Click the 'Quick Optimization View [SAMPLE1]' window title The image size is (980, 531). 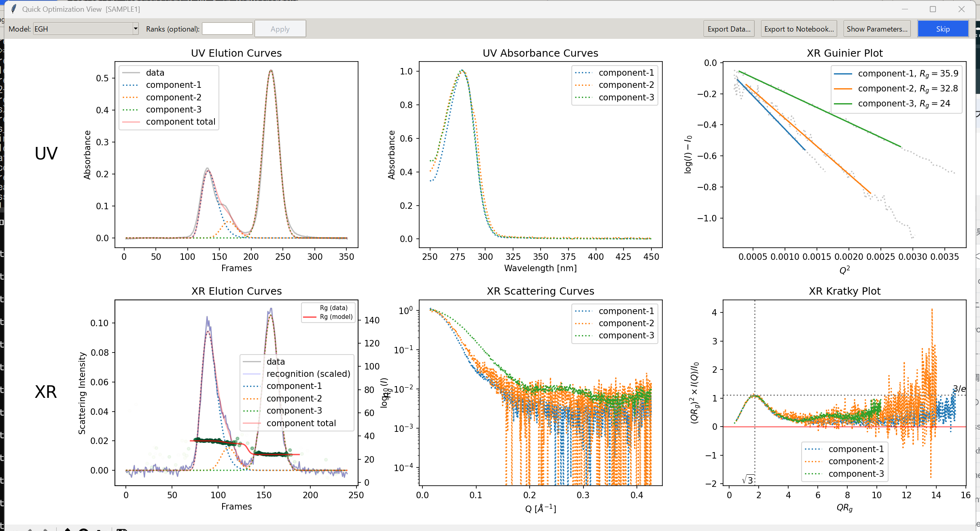(81, 9)
